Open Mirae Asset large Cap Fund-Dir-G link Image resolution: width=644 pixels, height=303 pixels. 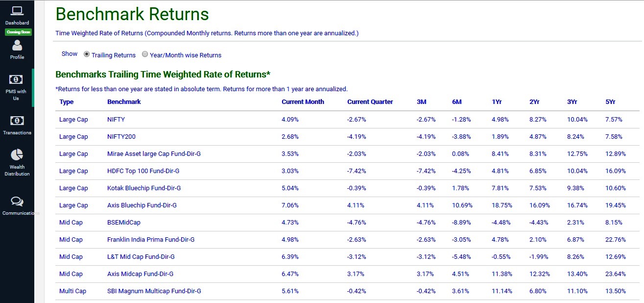154,154
